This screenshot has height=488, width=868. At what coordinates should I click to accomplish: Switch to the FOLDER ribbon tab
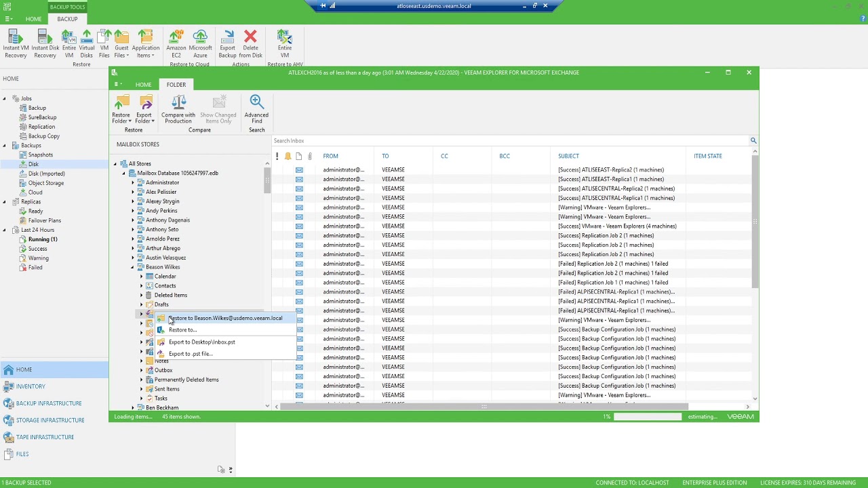pos(176,85)
